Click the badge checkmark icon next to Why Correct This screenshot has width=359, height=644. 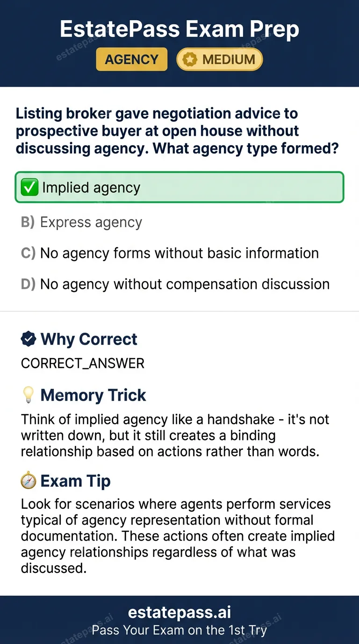29,338
